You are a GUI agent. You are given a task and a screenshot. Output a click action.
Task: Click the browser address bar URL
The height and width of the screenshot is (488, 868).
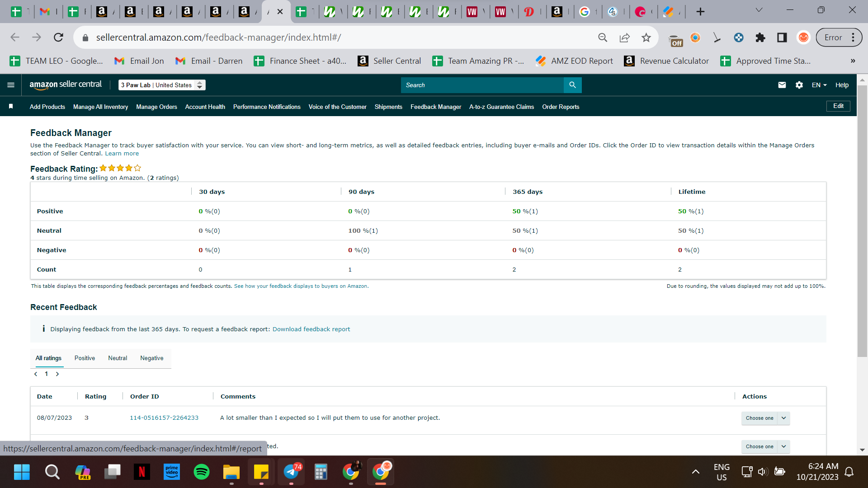pyautogui.click(x=218, y=38)
